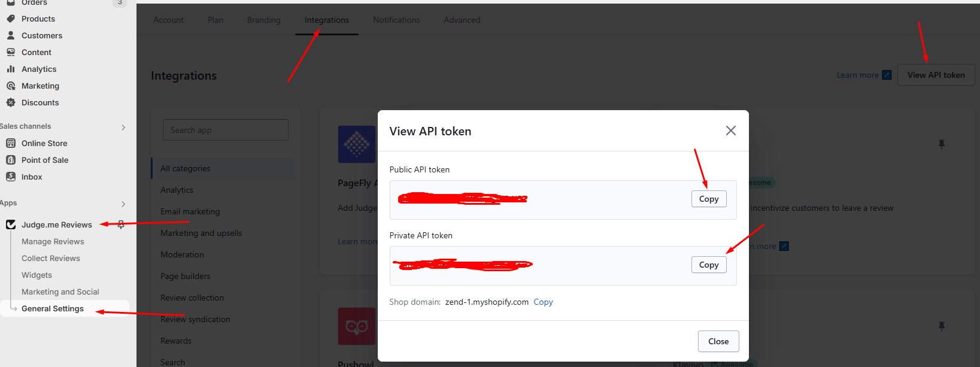Copy the shop domain link
The image size is (980, 367).
543,302
